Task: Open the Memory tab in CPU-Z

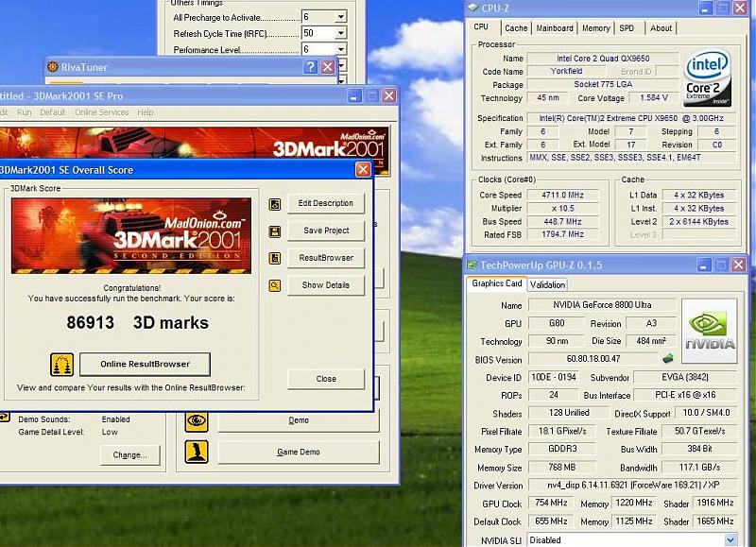Action: [x=596, y=28]
